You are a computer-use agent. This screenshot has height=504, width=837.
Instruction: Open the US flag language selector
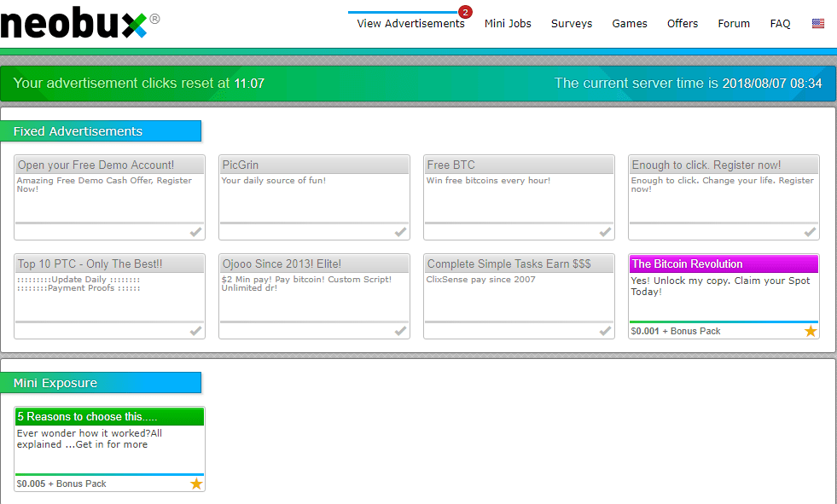point(817,24)
